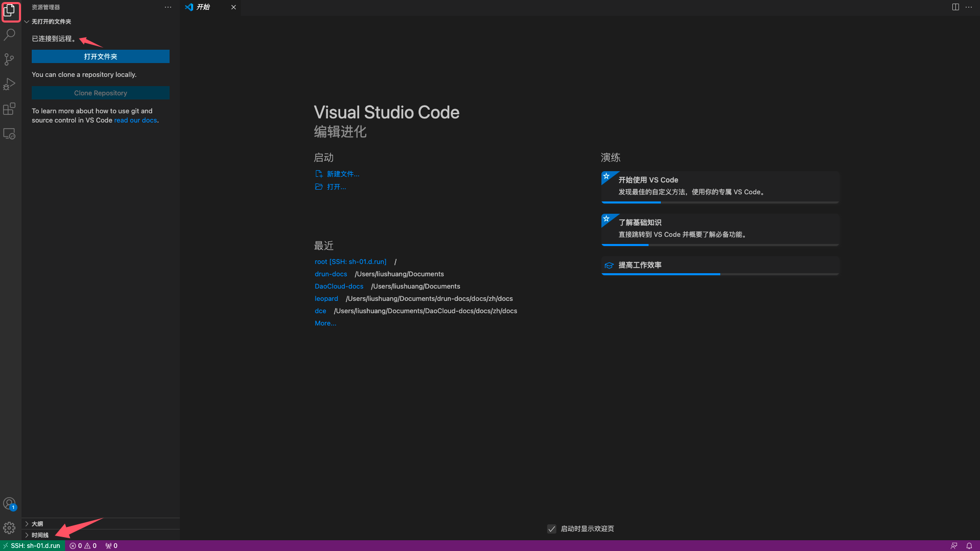980x551 pixels.
Task: Click the 打开文件夹 button
Action: [100, 56]
